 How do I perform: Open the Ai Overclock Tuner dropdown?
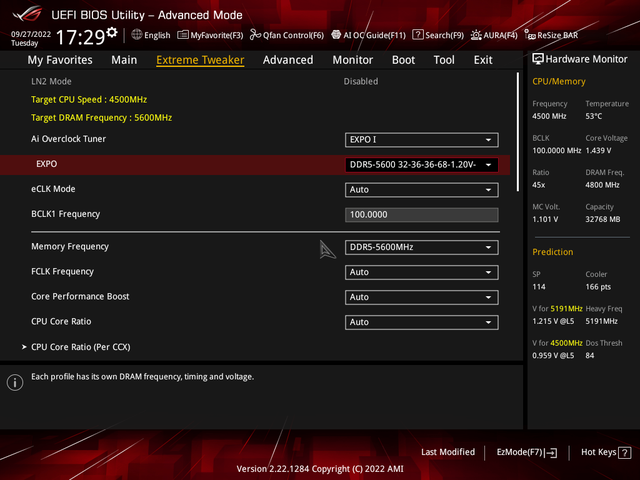[x=421, y=140]
